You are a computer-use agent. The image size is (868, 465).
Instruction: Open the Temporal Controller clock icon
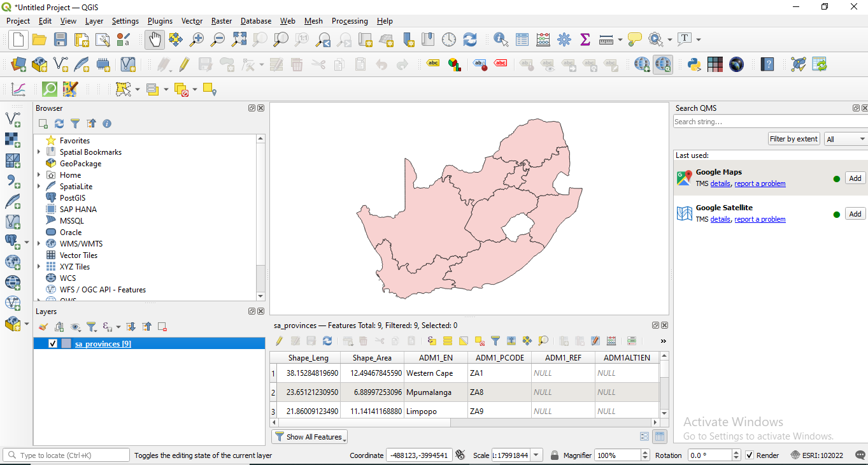[x=449, y=39]
